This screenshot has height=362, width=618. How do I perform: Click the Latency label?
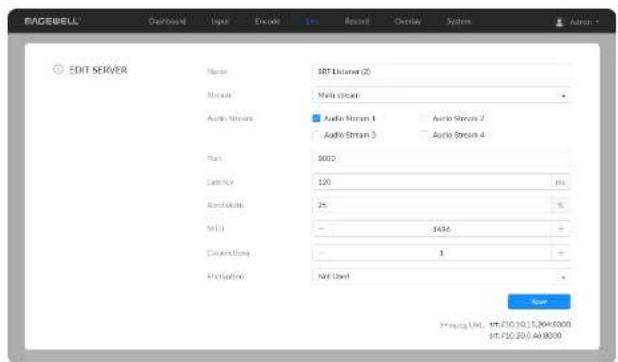coord(220,182)
